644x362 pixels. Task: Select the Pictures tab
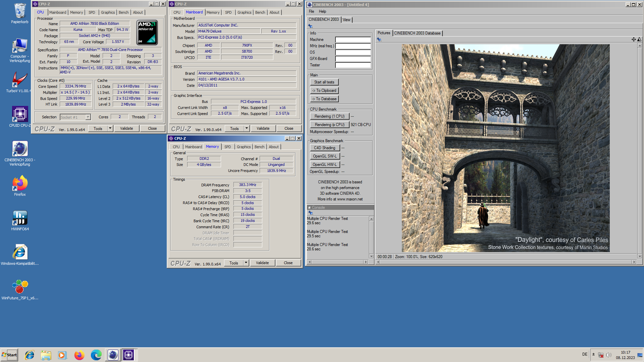(384, 33)
